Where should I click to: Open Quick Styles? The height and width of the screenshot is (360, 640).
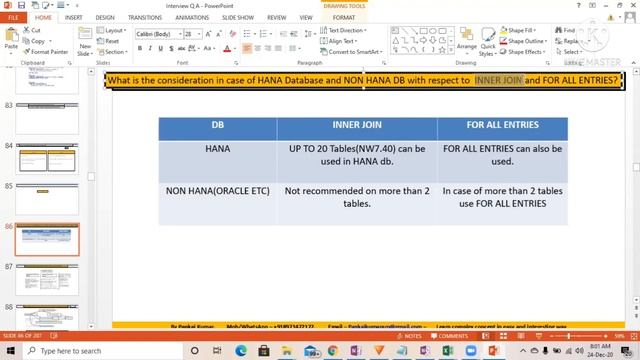click(x=487, y=42)
